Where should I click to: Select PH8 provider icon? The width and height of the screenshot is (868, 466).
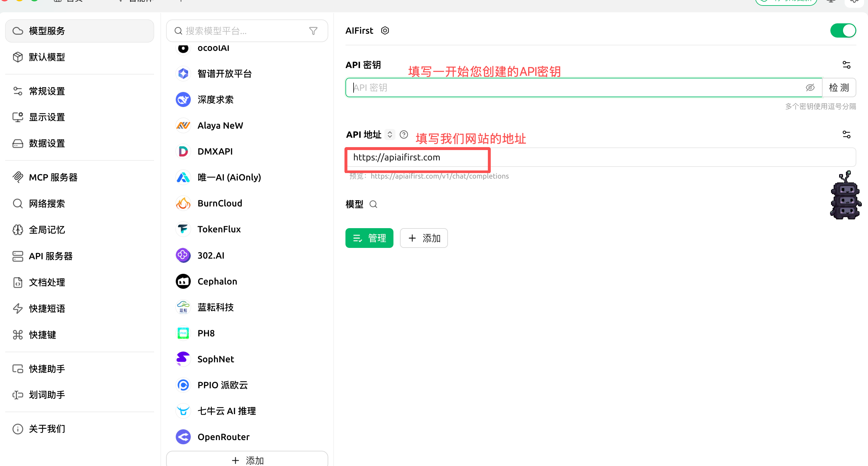[x=183, y=333]
